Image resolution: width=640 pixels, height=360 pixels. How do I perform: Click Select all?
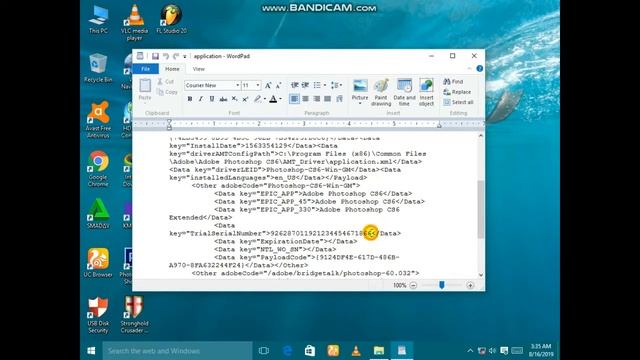click(459, 102)
